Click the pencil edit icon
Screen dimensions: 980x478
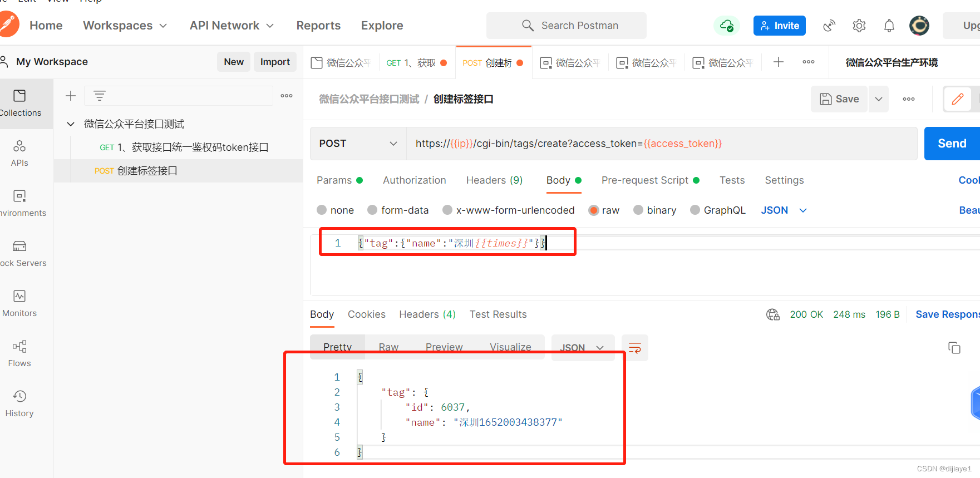click(x=958, y=99)
